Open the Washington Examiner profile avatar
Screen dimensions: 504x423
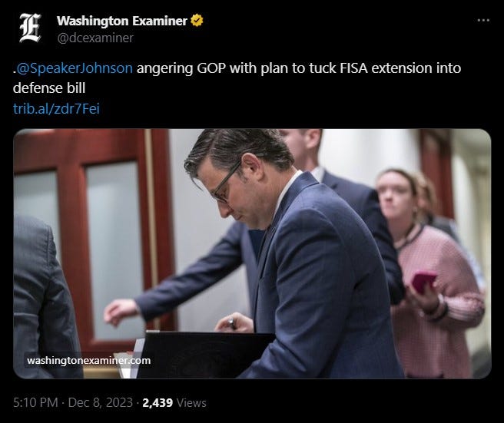[30, 28]
